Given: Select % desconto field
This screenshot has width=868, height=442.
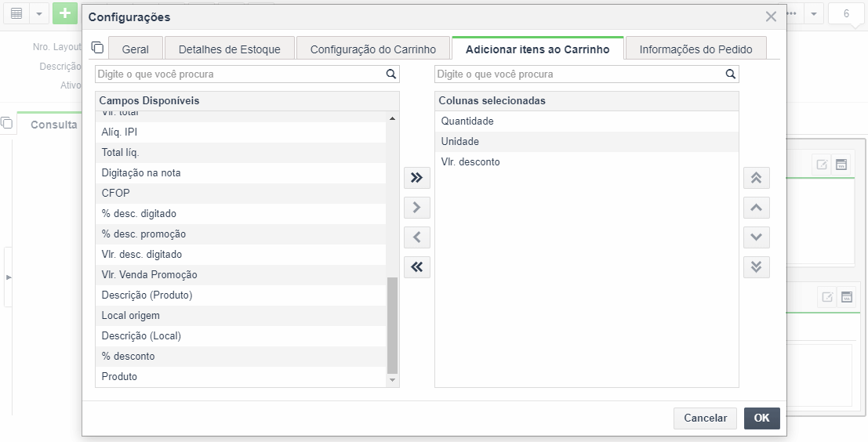Looking at the screenshot, I should coord(241,357).
